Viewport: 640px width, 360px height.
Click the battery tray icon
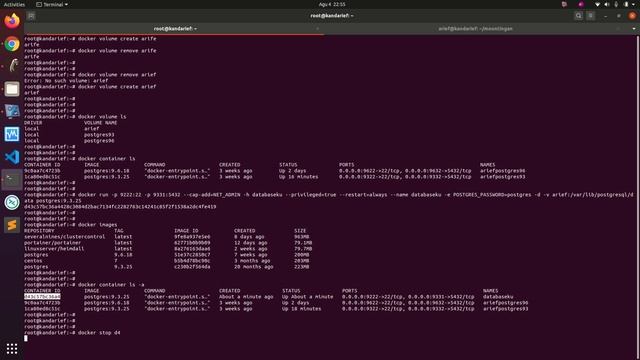coord(626,4)
